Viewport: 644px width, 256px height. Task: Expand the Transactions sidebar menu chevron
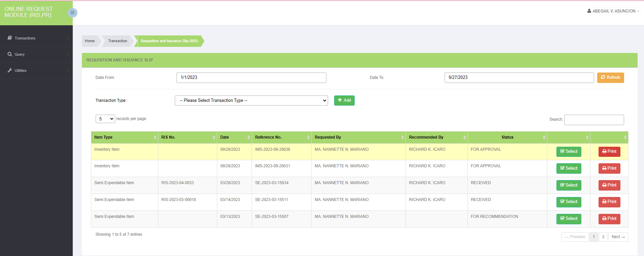(x=67, y=38)
